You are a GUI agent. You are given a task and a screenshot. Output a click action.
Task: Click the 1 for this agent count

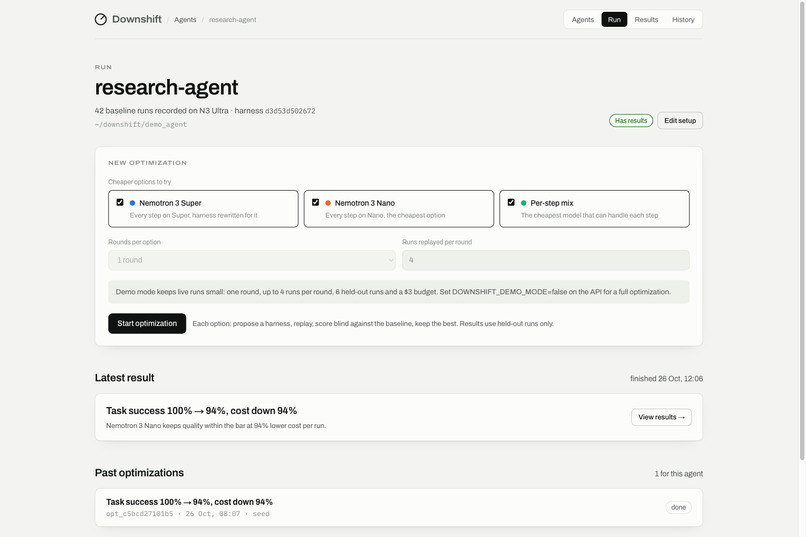tap(679, 474)
